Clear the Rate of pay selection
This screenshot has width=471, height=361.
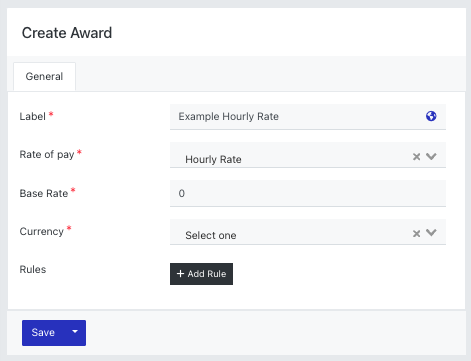[x=416, y=157]
